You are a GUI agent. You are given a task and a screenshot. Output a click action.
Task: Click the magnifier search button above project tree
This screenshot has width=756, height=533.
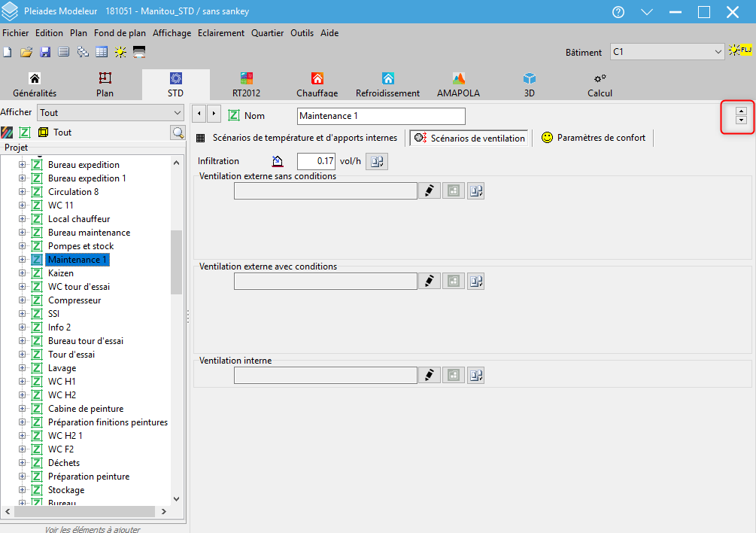point(178,132)
